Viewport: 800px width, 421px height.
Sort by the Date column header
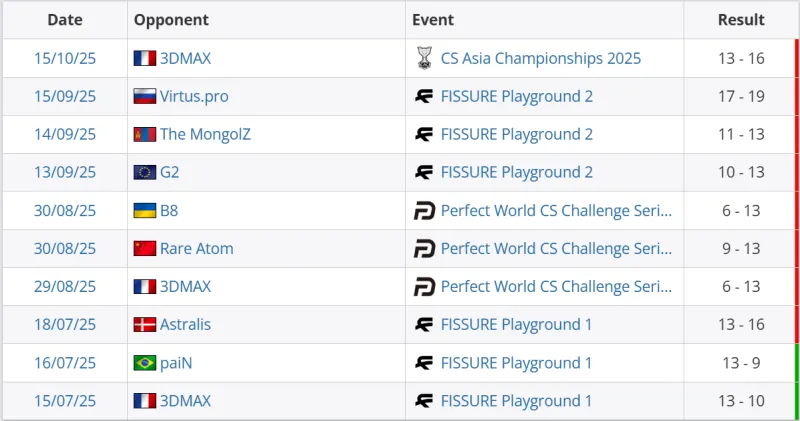[65, 20]
